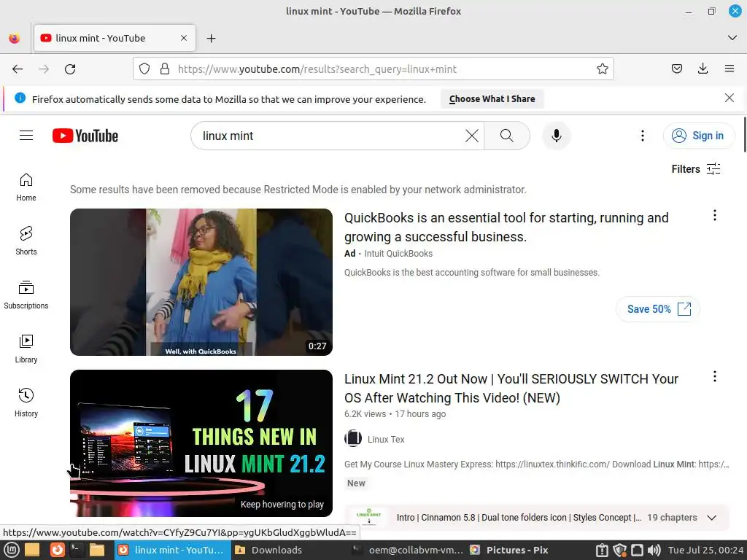Switch to Pictures - Pix window
747x560 pixels.
[x=508, y=551]
